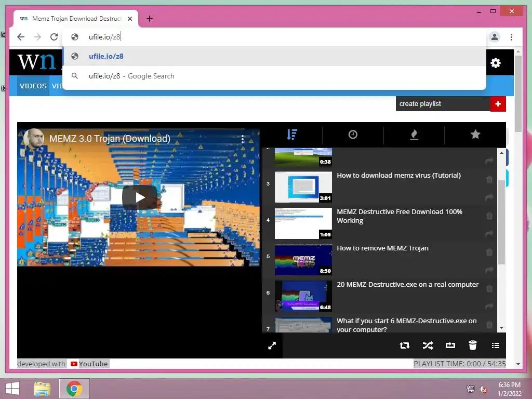
Task: Click the create playlist field
Action: (x=443, y=104)
